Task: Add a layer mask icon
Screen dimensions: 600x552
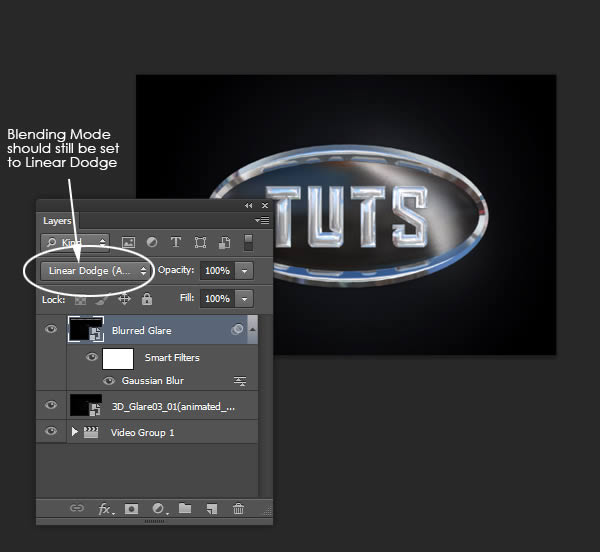Action: [131, 509]
